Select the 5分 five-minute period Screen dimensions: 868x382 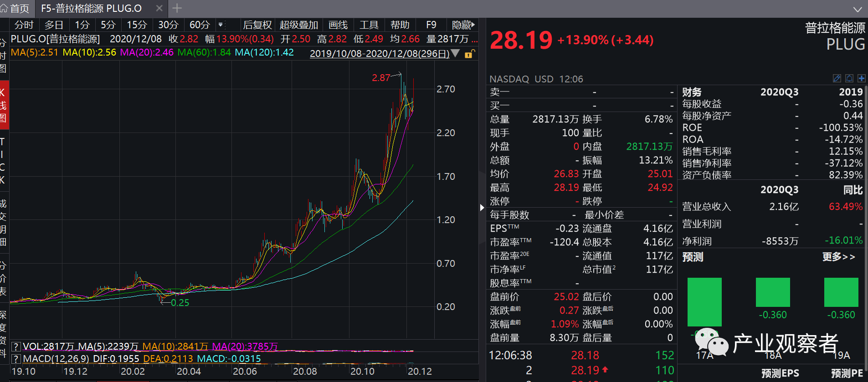point(108,25)
